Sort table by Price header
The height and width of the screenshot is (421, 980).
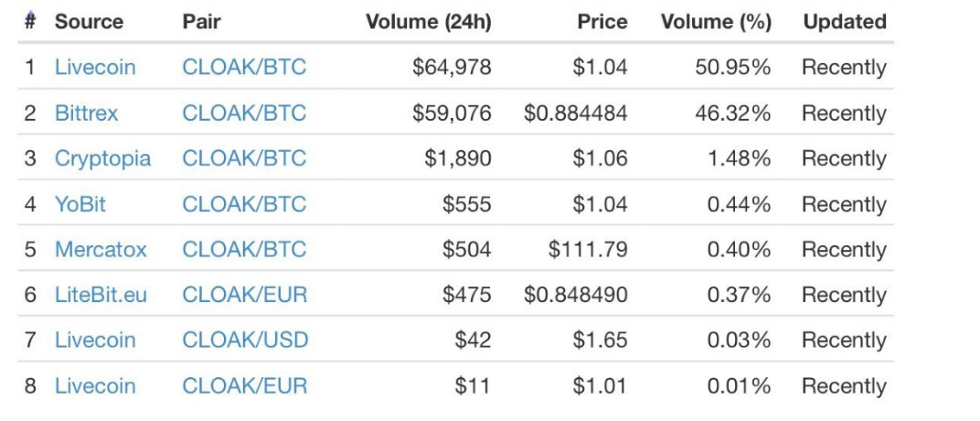(602, 22)
